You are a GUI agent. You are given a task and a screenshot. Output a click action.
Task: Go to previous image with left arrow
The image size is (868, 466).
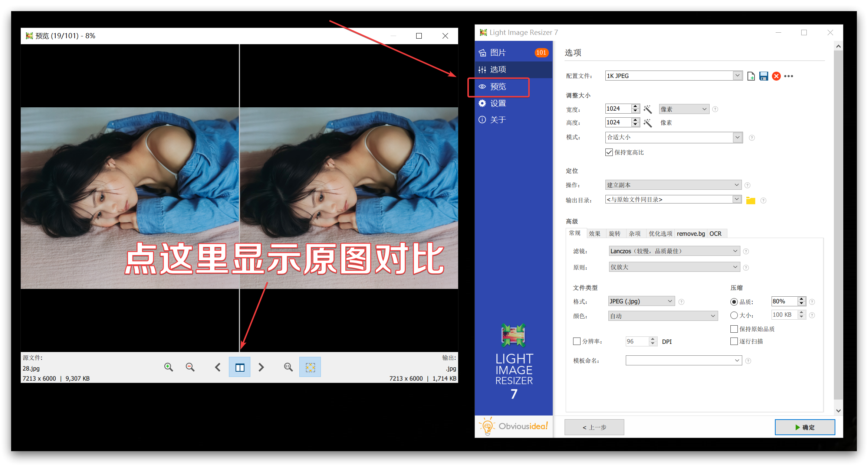(218, 367)
